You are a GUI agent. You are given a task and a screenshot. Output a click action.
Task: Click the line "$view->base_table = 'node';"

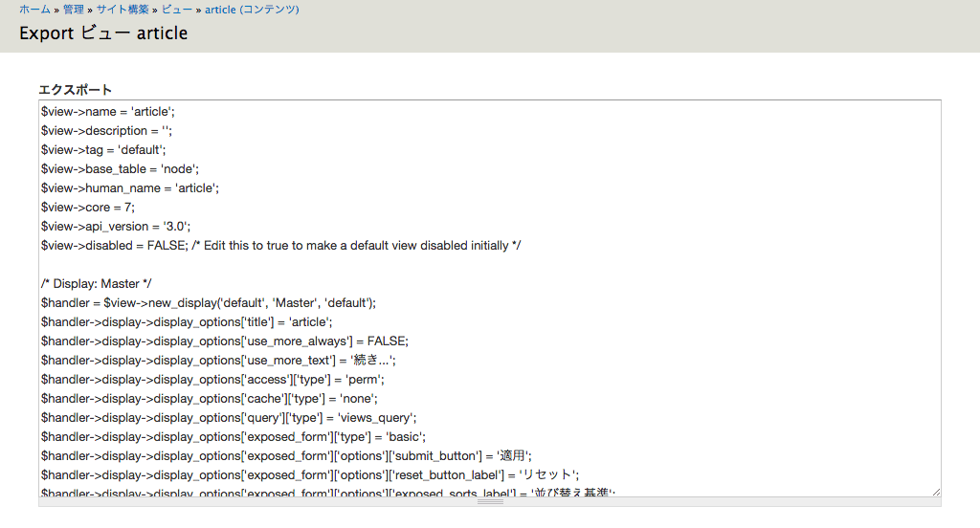(120, 169)
